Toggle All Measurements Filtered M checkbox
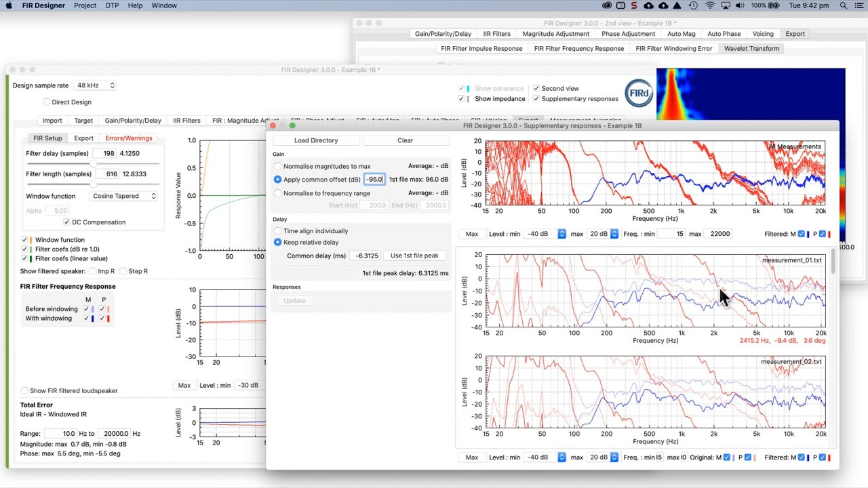Viewport: 868px width, 488px height. (802, 234)
